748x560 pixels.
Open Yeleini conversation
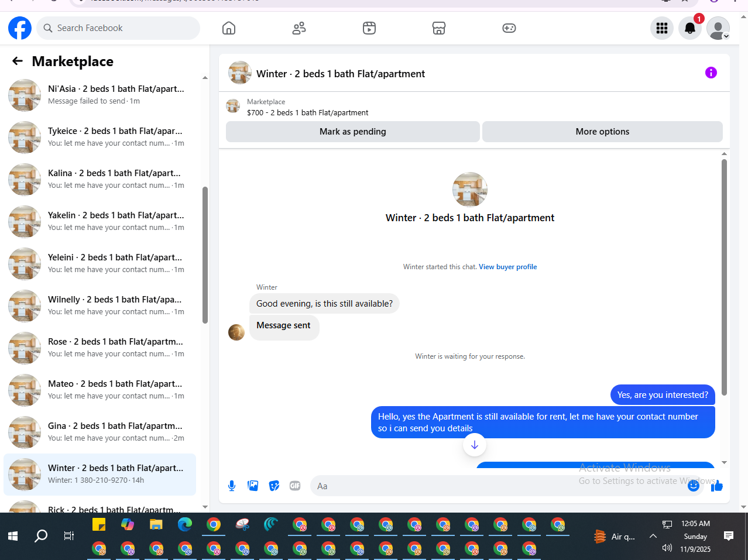pyautogui.click(x=99, y=263)
